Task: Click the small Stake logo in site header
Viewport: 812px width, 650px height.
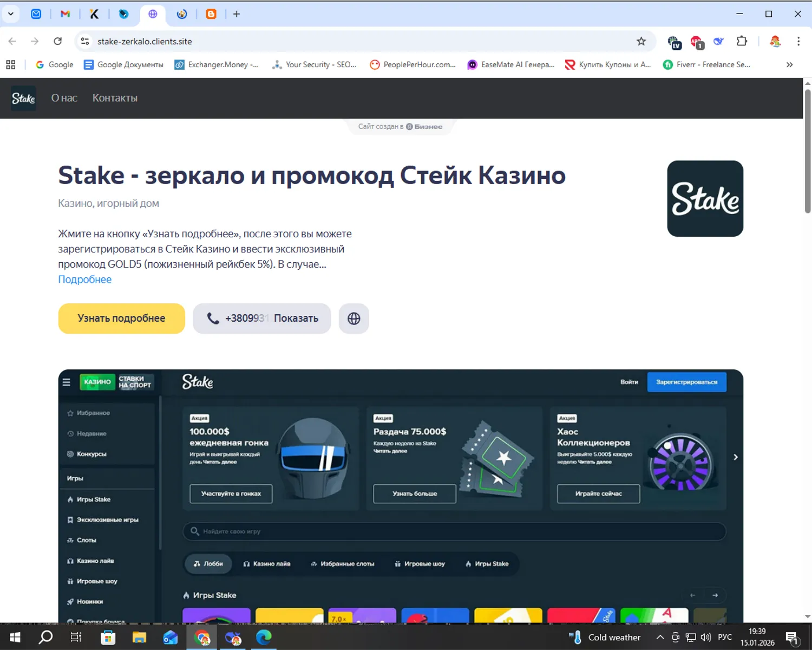Action: 23,99
